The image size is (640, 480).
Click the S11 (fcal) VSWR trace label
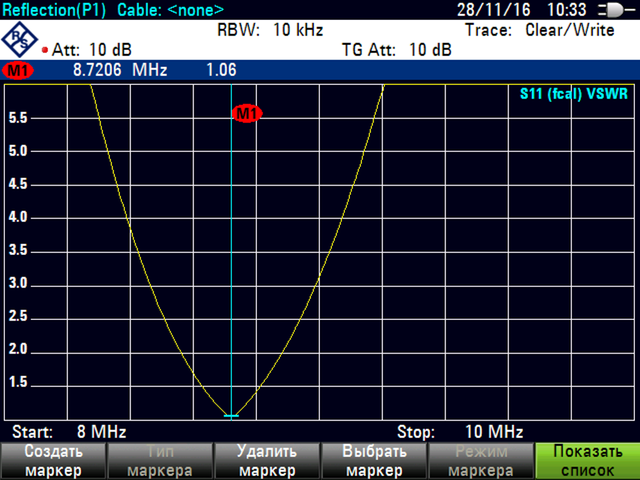tap(574, 94)
